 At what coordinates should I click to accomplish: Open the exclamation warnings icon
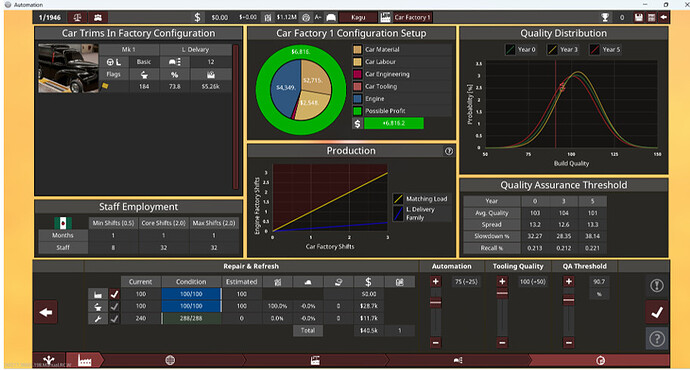(x=657, y=286)
